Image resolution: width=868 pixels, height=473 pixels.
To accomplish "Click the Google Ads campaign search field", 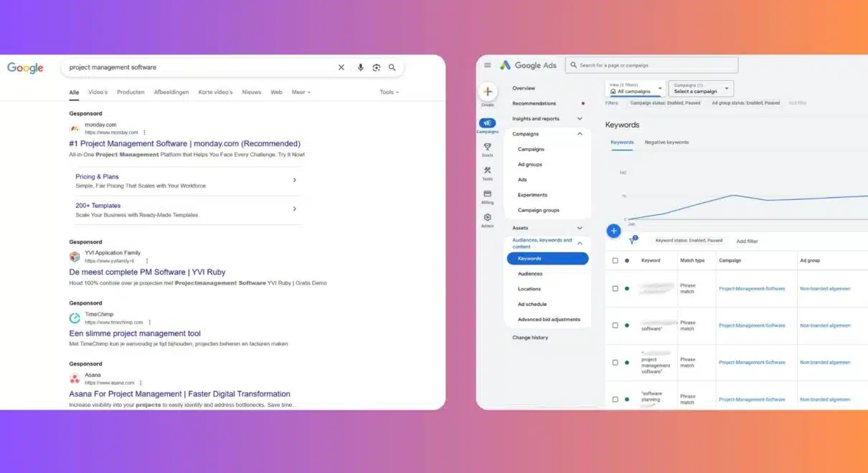I will pos(651,65).
